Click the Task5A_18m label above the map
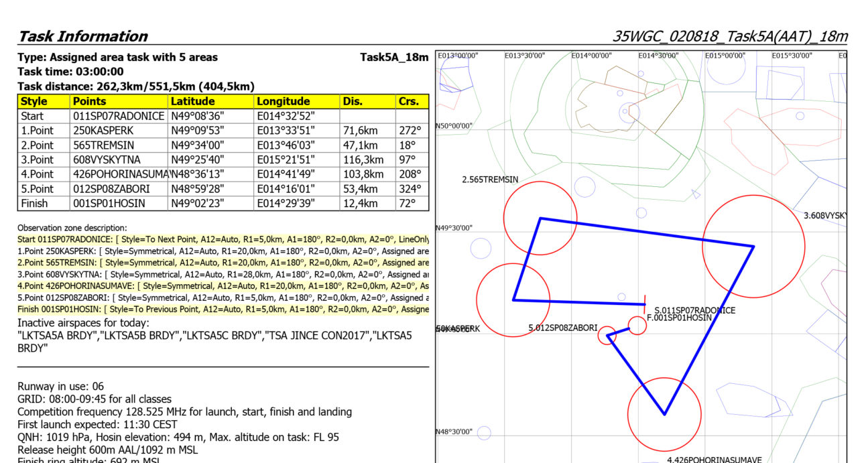Screen dimensions: 868x463 click(x=393, y=58)
